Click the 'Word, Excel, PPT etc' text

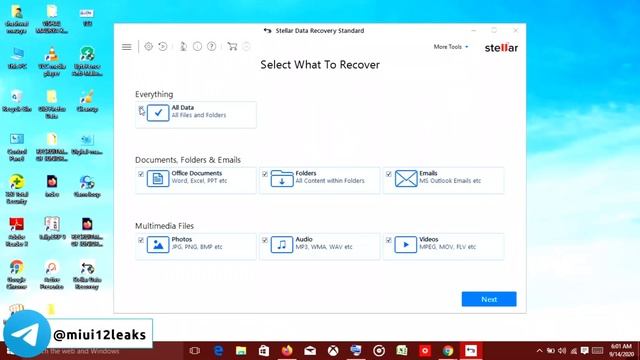pos(200,181)
